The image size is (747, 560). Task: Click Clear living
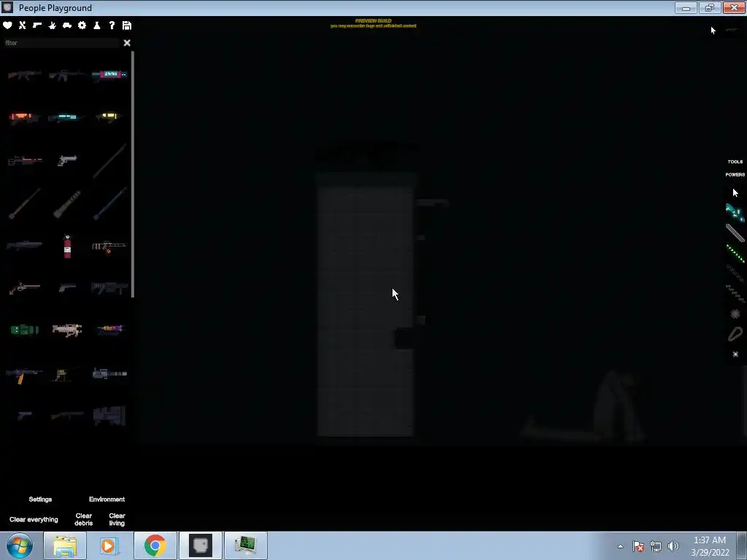[117, 519]
